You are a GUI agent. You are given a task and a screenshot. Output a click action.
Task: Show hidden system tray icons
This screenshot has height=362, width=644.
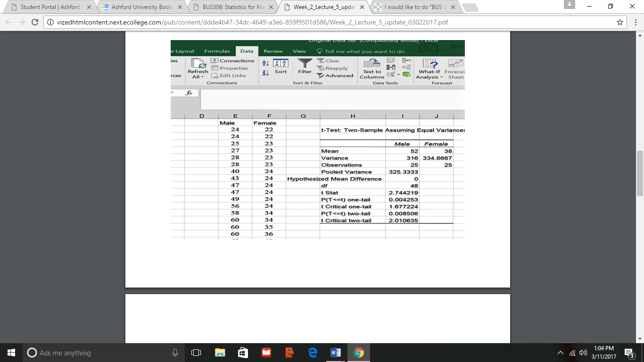click(561, 353)
